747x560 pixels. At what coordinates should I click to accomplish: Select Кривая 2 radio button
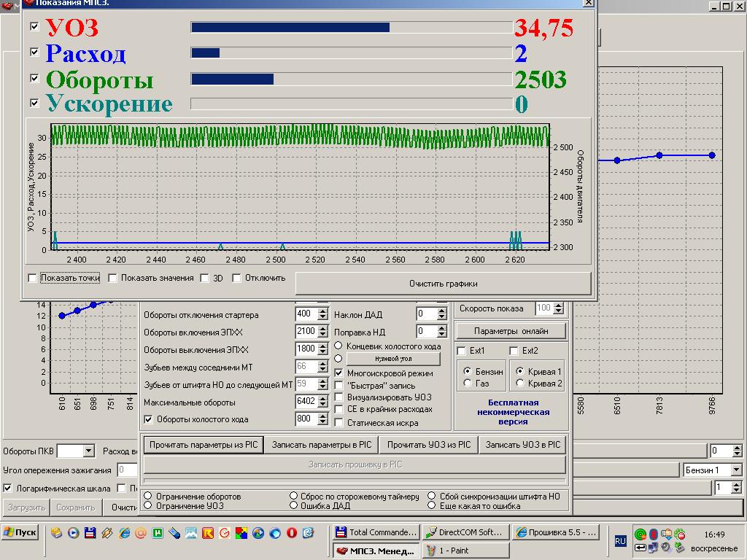pyautogui.click(x=519, y=384)
